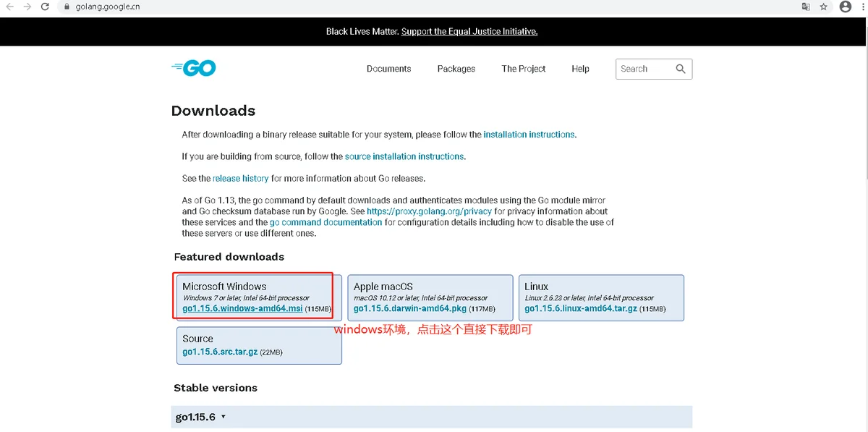Open the browser profile avatar
868x432 pixels.
click(845, 7)
